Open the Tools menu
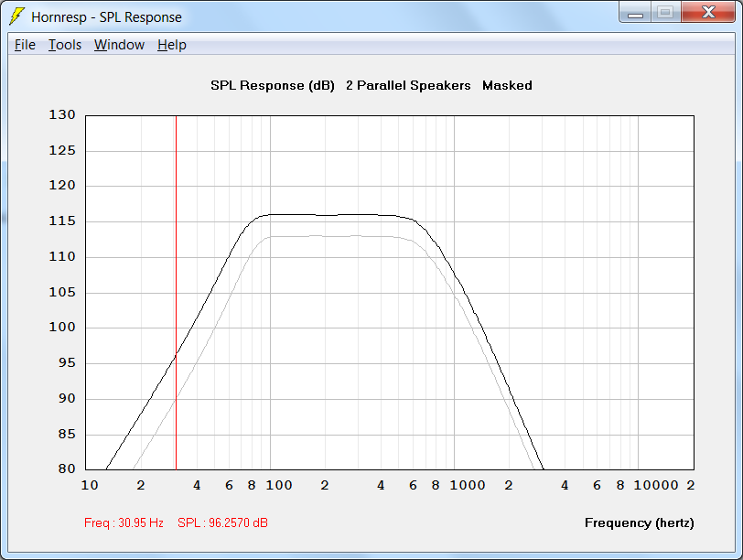This screenshot has height=560, width=743. point(65,45)
